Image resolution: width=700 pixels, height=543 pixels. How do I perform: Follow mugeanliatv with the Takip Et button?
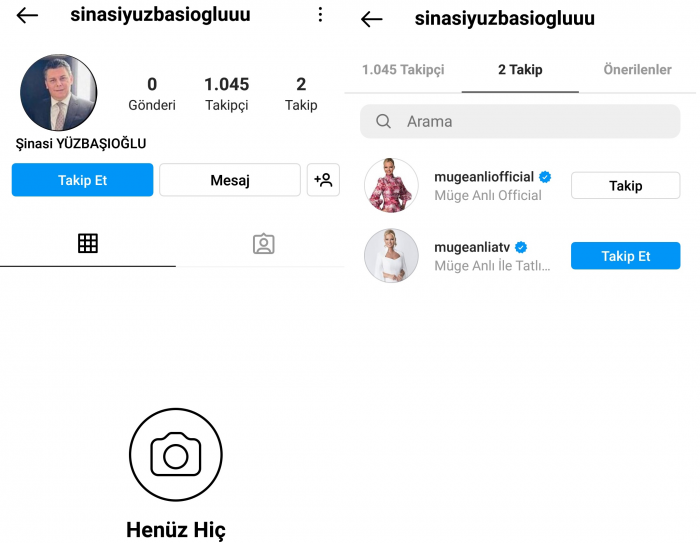(x=625, y=256)
